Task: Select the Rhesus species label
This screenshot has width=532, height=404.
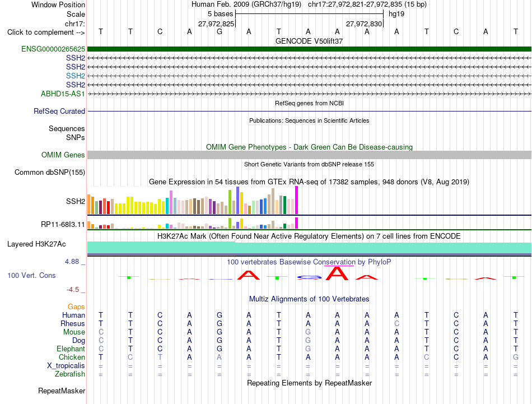Action: click(73, 323)
